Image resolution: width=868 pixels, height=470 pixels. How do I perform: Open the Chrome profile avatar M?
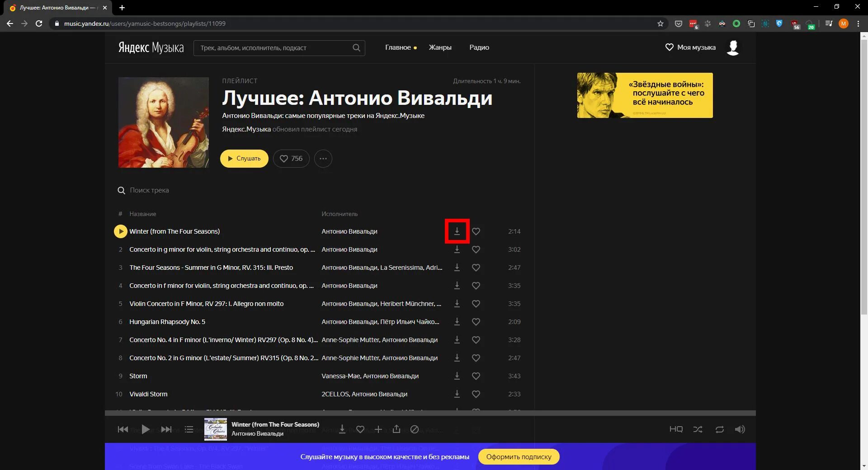point(844,23)
